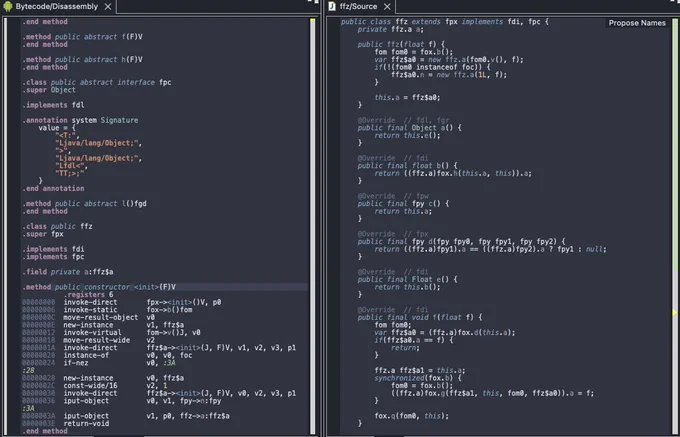The height and width of the screenshot is (437, 680).
Task: Click '.method public abstract l()fgd' line
Action: pyautogui.click(x=84, y=204)
